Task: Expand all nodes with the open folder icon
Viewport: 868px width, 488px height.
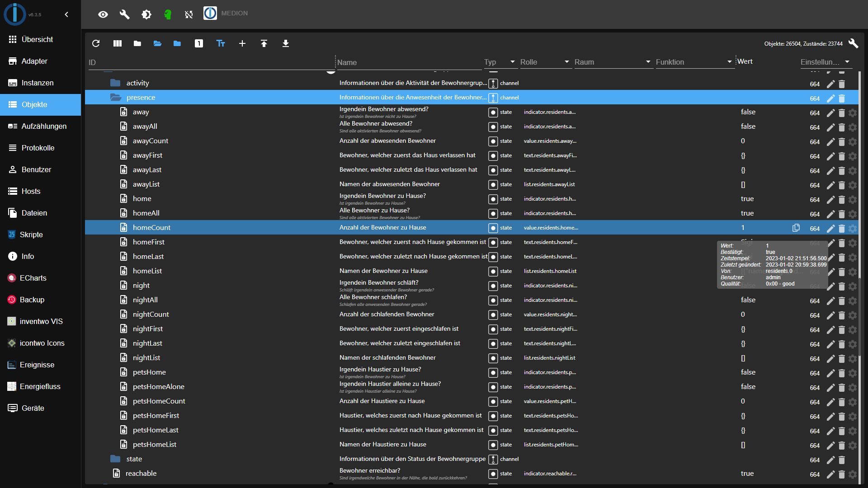Action: (x=157, y=43)
